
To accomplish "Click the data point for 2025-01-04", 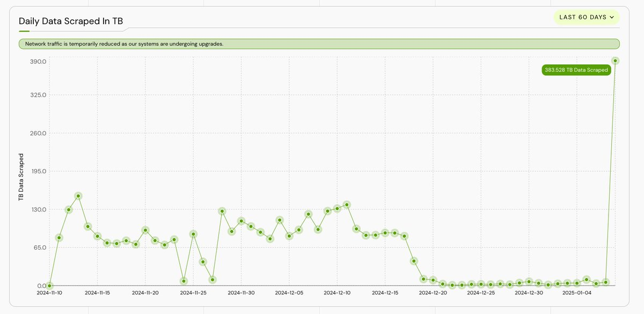I will pyautogui.click(x=577, y=283).
